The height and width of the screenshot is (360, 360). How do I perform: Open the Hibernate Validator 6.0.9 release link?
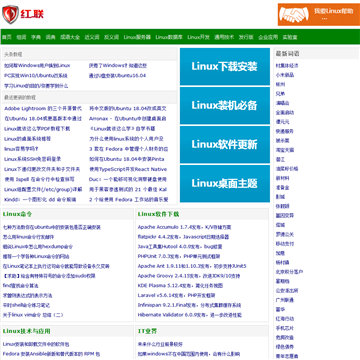(x=190, y=315)
